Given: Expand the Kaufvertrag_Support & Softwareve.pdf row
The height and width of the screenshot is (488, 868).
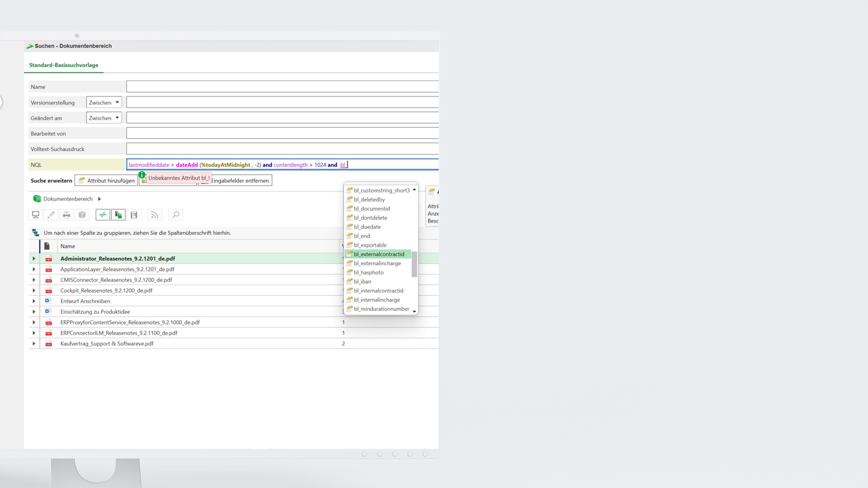Looking at the screenshot, I should [34, 343].
